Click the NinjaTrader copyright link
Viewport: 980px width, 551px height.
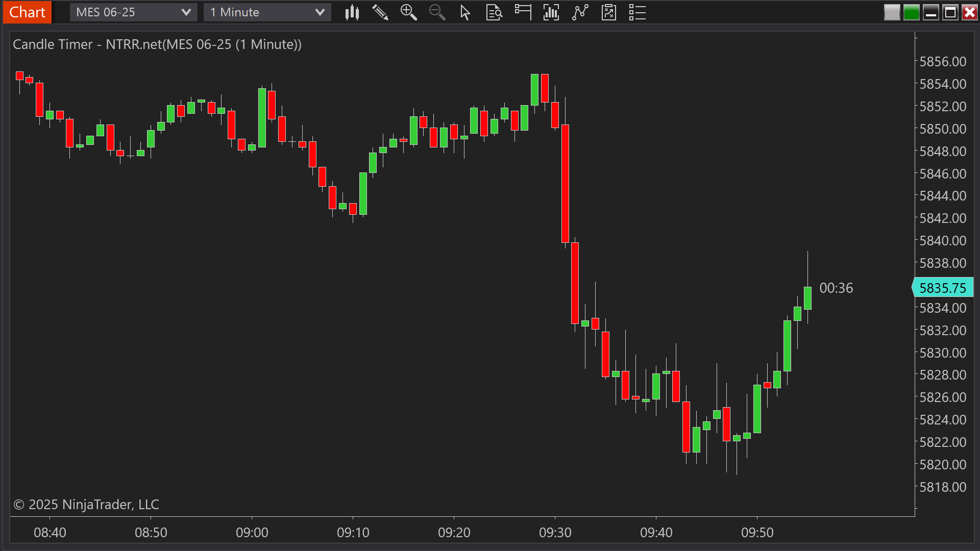pos(86,505)
